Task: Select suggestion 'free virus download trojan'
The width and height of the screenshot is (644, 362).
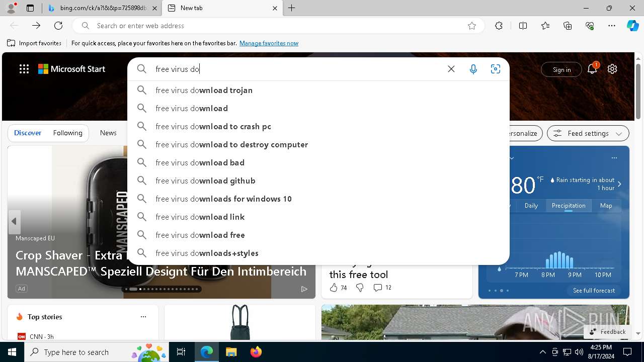Action: (318, 90)
